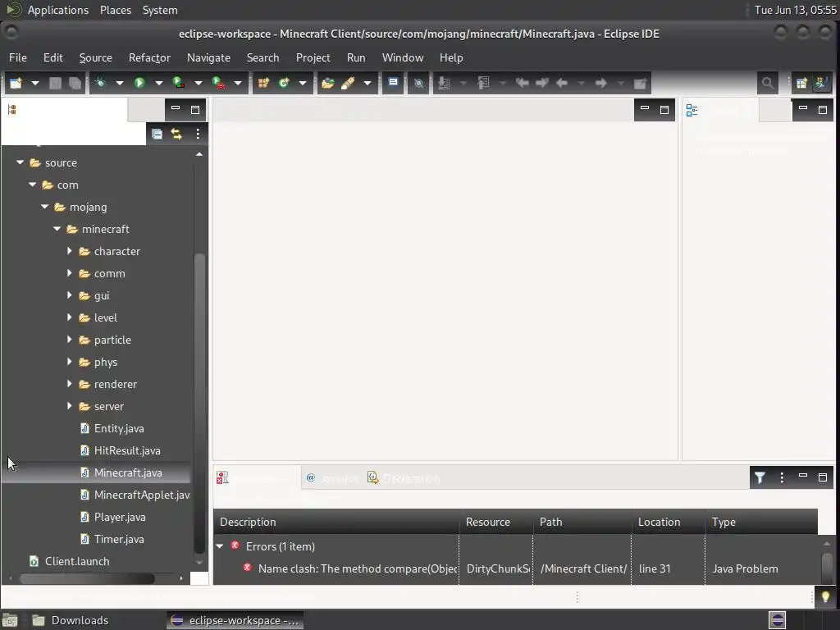Toggle Link with Editor in Package Explorer
This screenshot has height=630, width=840.
point(176,134)
